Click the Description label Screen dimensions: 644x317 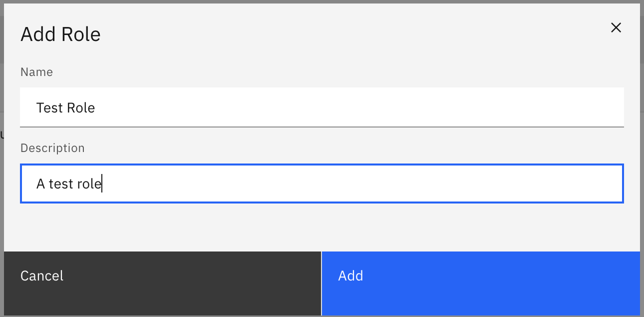coord(52,148)
